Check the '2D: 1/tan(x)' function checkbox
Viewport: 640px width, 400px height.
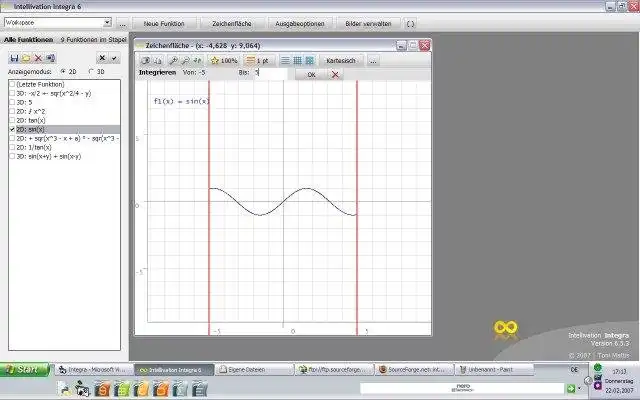click(x=12, y=147)
